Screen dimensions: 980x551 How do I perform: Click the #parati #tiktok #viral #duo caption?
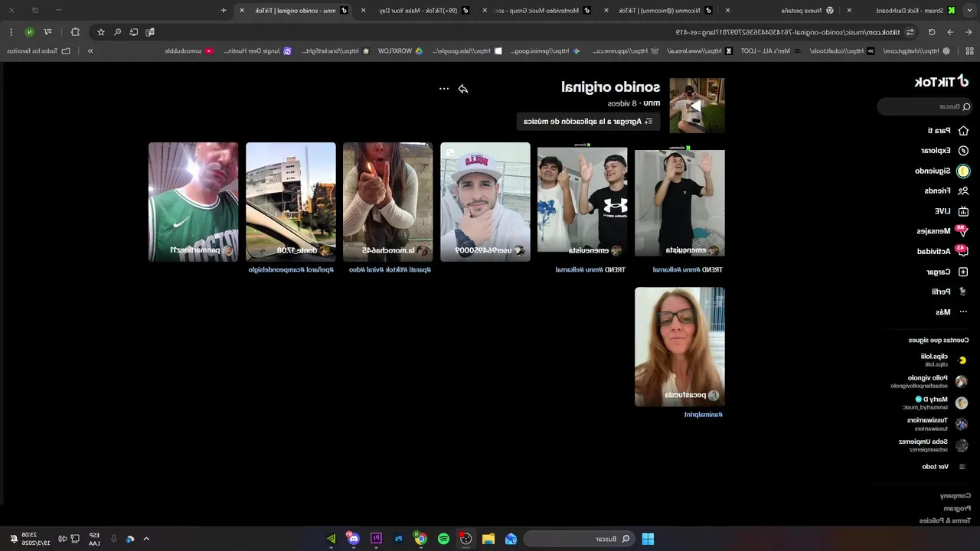pos(390,269)
